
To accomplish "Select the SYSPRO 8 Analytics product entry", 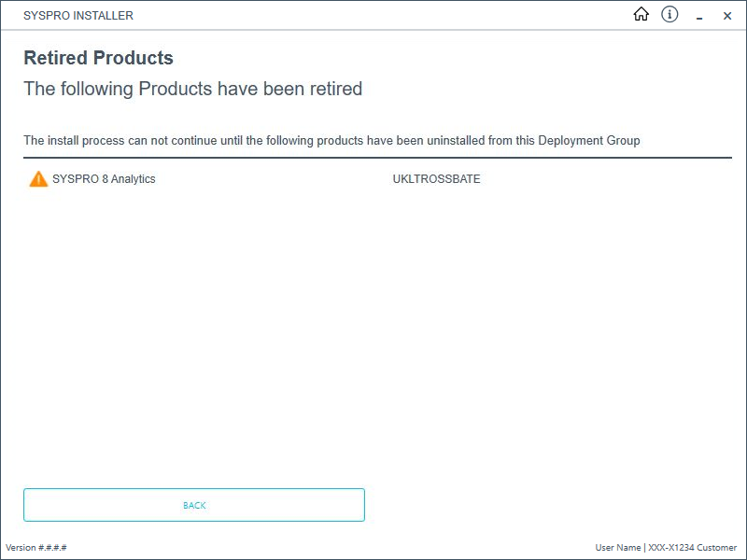I will pos(104,179).
